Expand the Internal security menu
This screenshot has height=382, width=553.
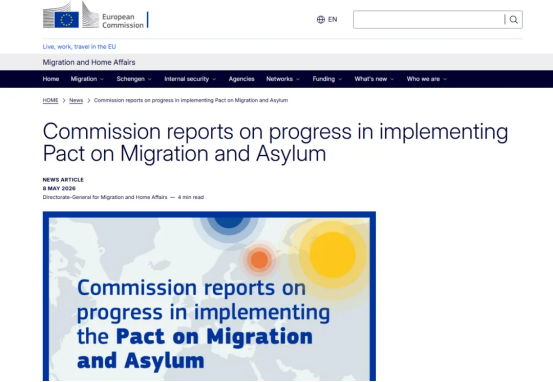[x=190, y=79]
